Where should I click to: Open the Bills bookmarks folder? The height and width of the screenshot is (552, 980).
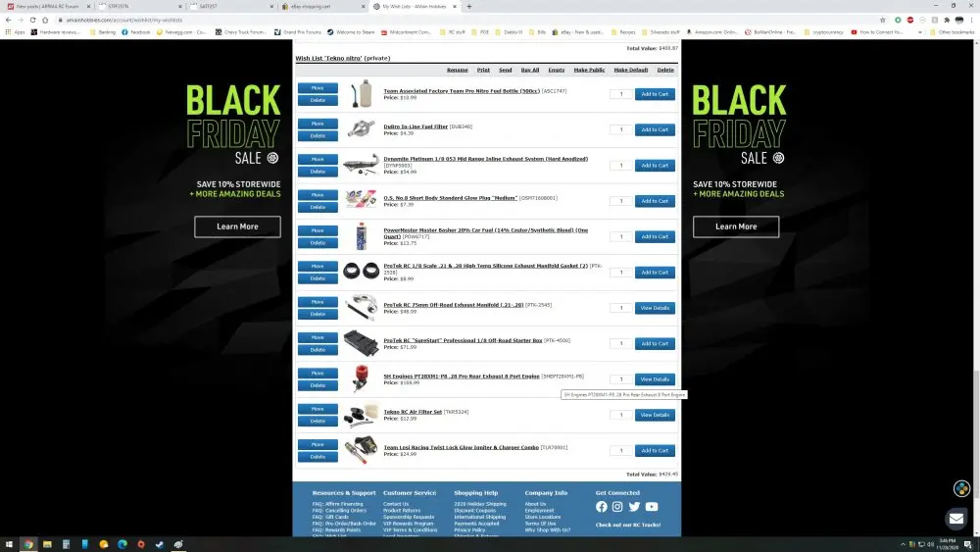tap(537, 32)
